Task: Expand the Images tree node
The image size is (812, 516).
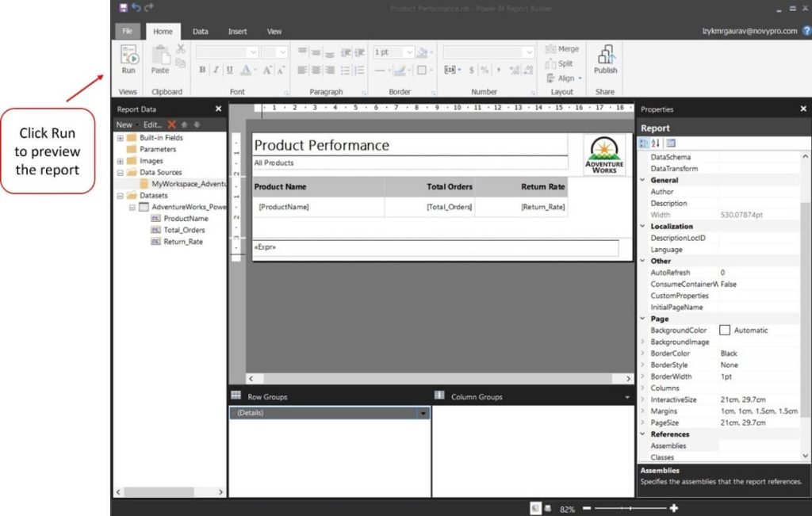Action: pyautogui.click(x=121, y=162)
